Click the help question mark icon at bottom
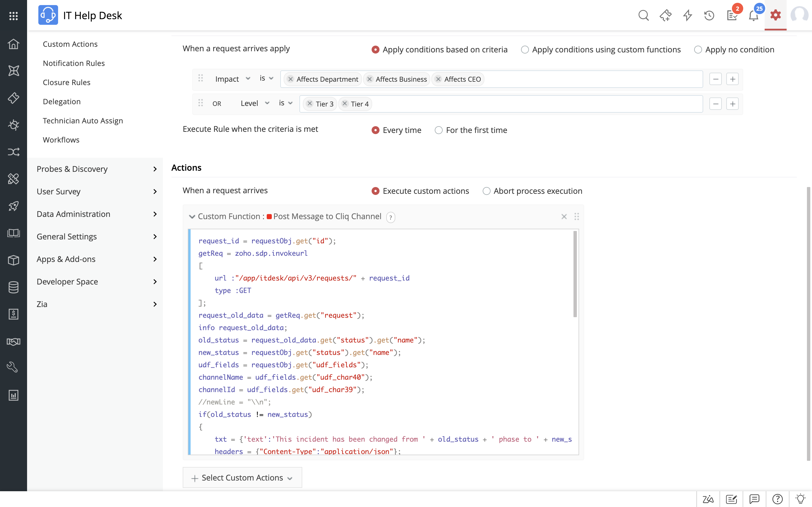 point(777,499)
